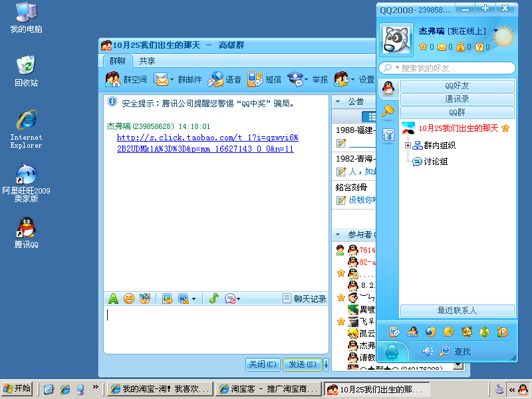Open the screenshot icon dropdown arrow

194,299
